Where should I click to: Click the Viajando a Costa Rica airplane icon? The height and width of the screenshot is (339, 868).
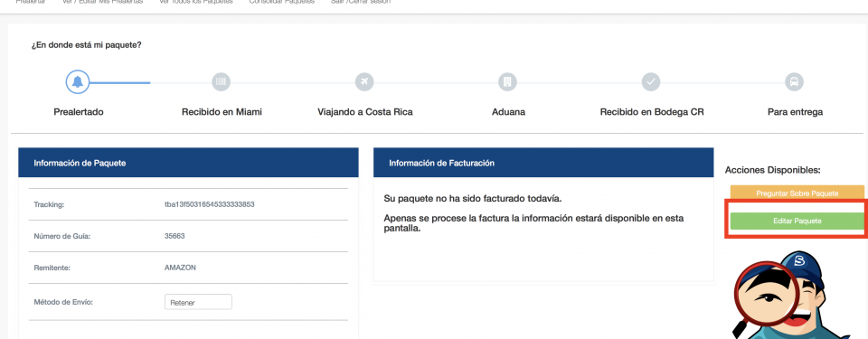tap(364, 82)
